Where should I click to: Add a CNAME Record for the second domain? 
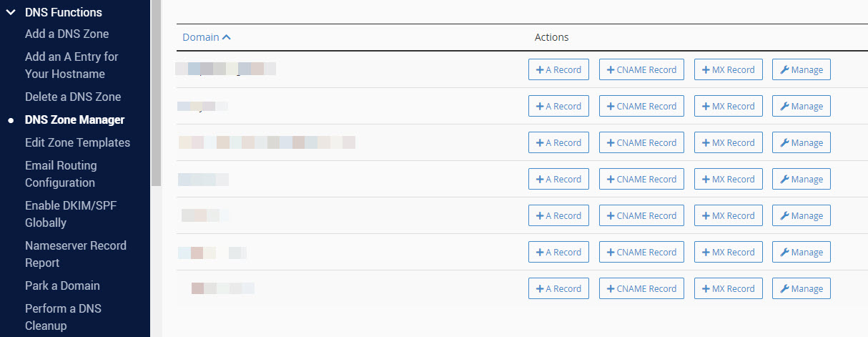[641, 106]
